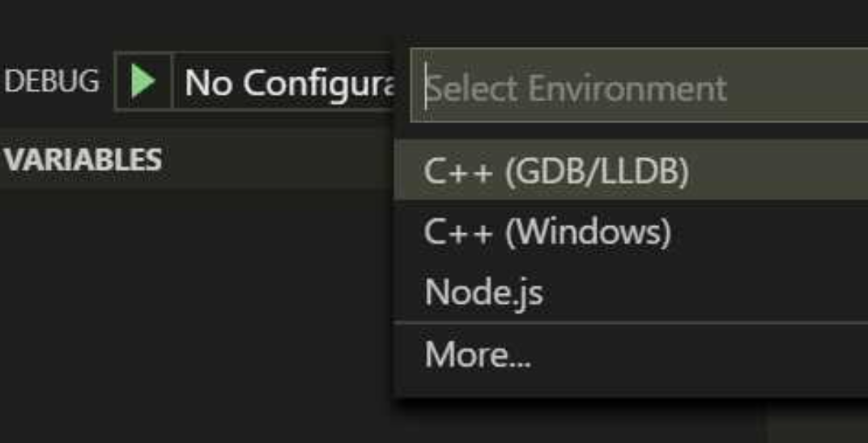868x443 pixels.
Task: Focus the Select Environment input field
Action: coord(640,87)
